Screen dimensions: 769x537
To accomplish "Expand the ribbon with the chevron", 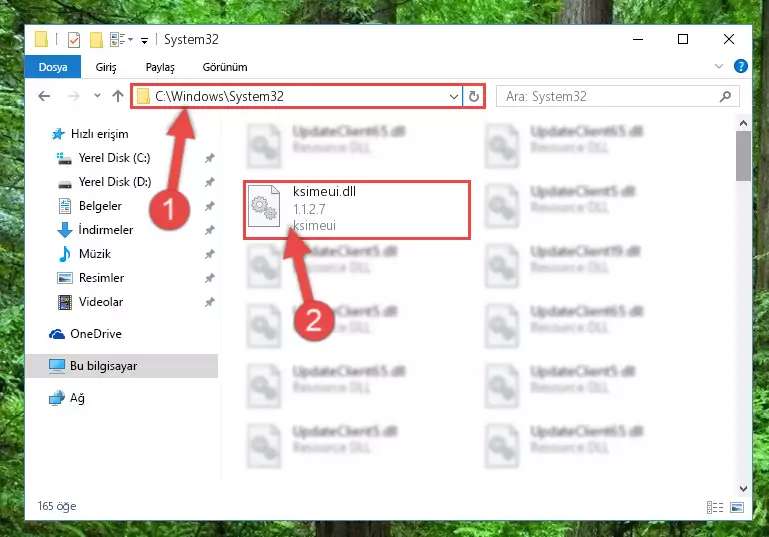I will click(718, 66).
